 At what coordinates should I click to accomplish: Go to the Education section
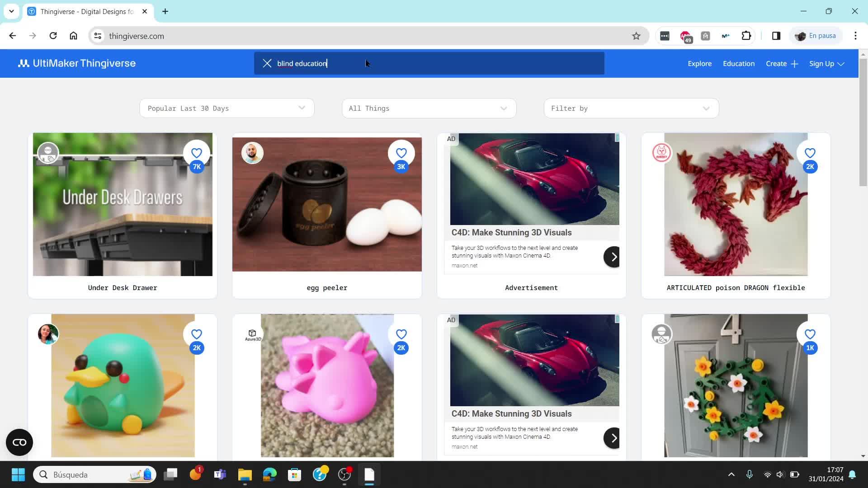tap(738, 64)
